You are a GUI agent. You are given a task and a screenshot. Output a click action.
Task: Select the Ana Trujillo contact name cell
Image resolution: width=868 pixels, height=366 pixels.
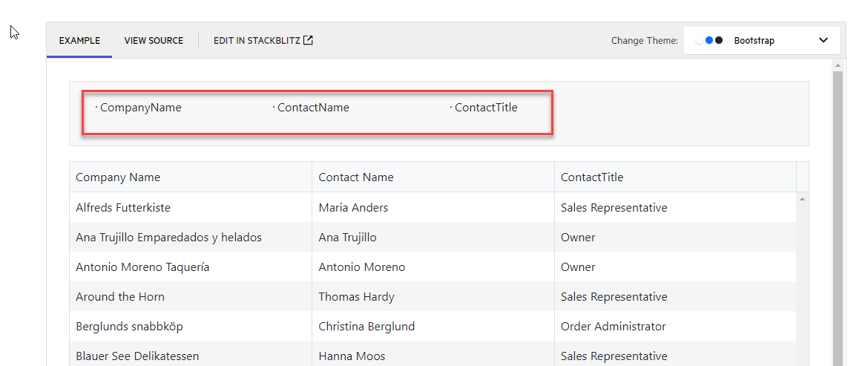coord(348,238)
